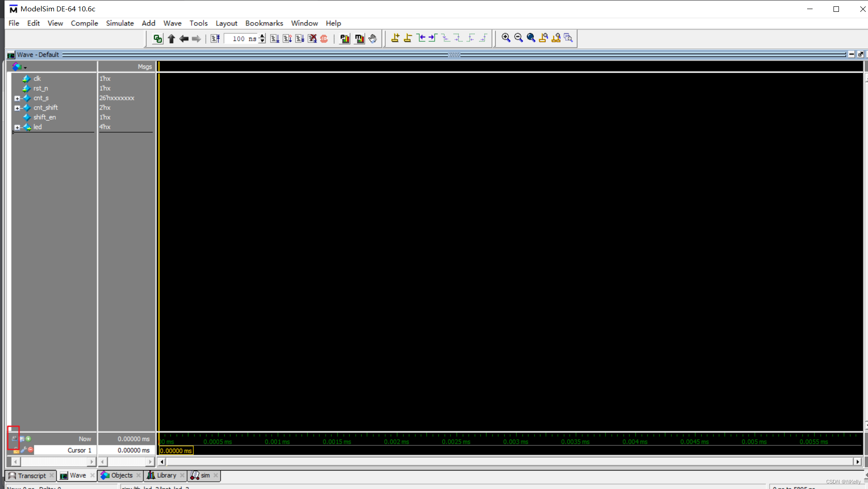868x489 pixels.
Task: Open the Compile menu
Action: point(84,23)
